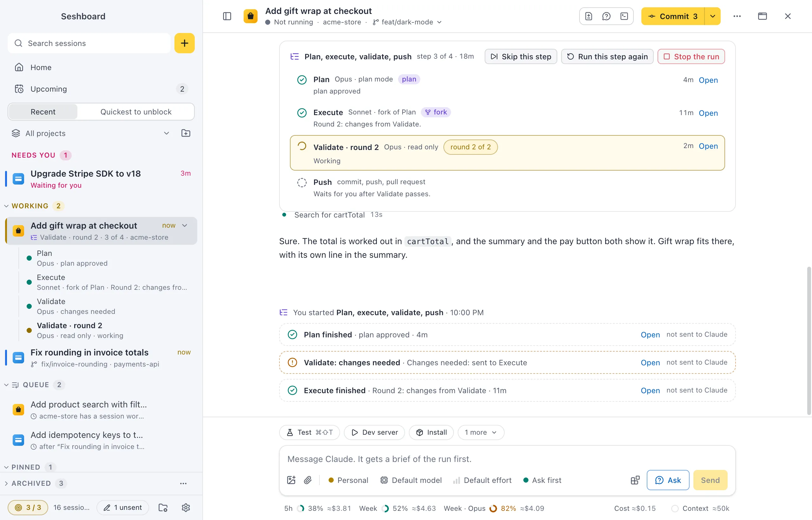The height and width of the screenshot is (520, 812).
Task: Open the 1 more actions dropdown
Action: tap(481, 432)
